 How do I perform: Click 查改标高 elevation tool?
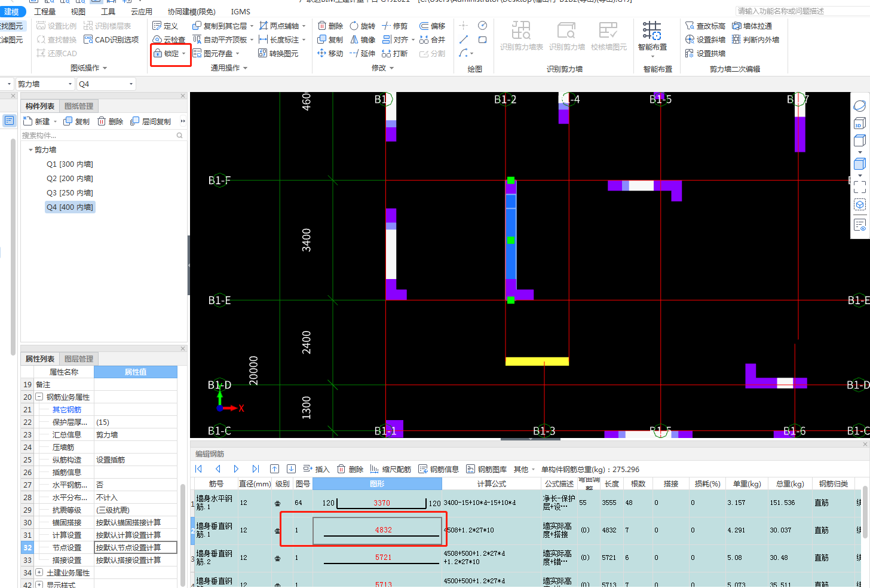point(705,26)
